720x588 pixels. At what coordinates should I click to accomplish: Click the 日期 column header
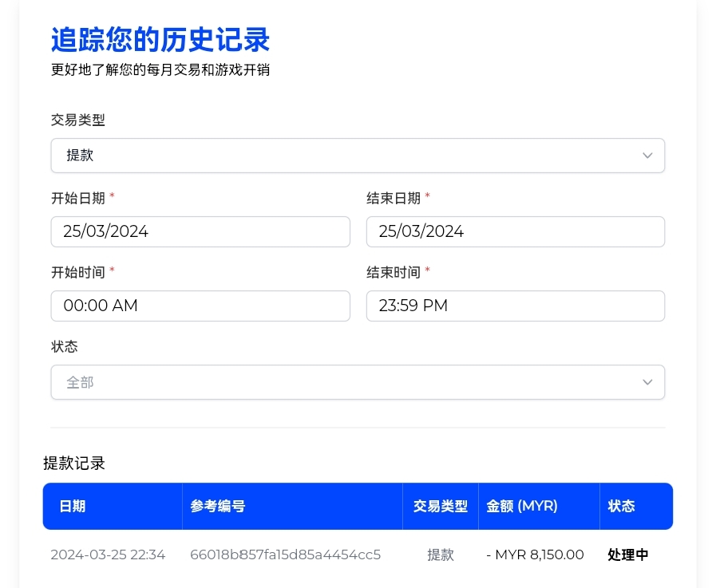(x=73, y=507)
